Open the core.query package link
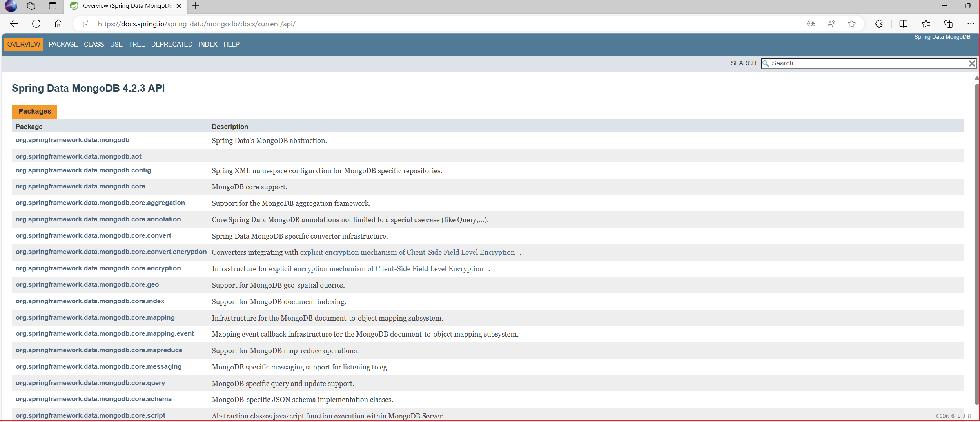Image resolution: width=980 pixels, height=422 pixels. click(x=90, y=383)
